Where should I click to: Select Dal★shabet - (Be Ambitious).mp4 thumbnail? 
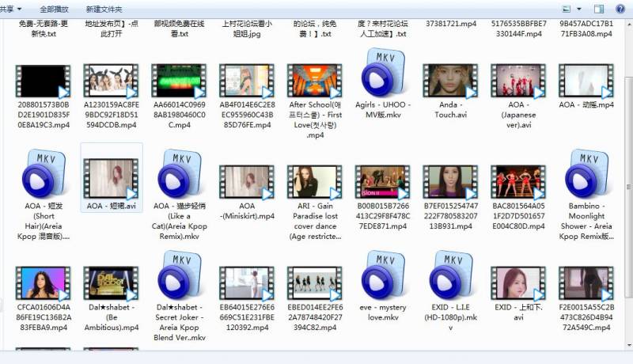click(111, 284)
